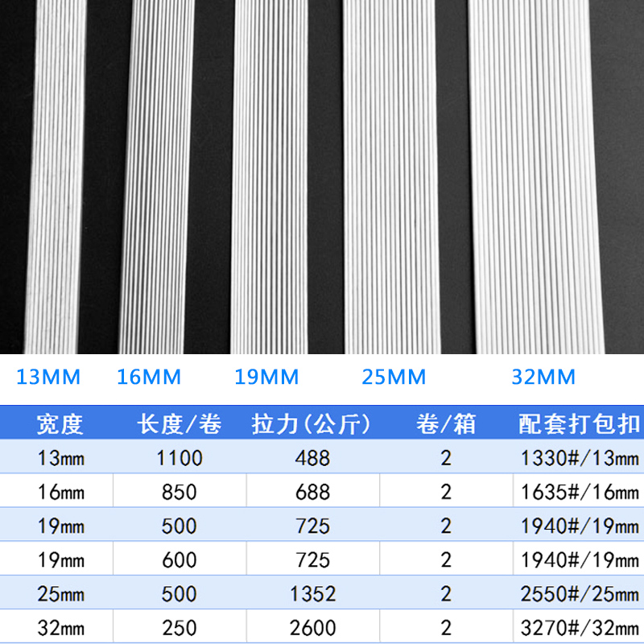Click the 25MM strap label
Image resolution: width=644 pixels, height=644 pixels.
(394, 377)
